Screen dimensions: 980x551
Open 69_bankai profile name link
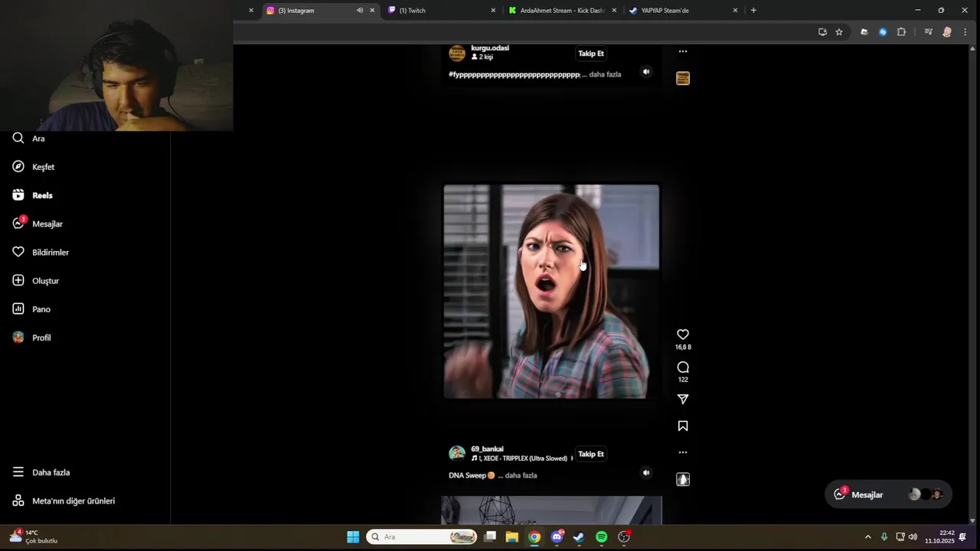[487, 449]
